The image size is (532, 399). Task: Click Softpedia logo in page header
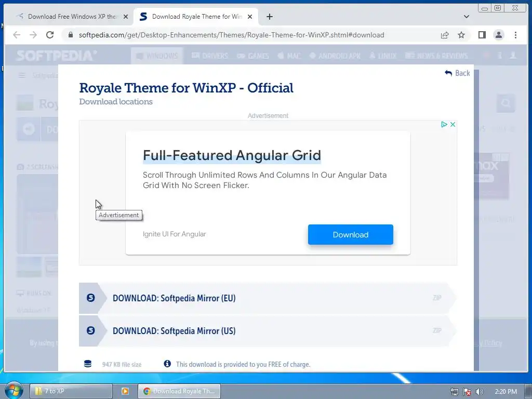57,55
